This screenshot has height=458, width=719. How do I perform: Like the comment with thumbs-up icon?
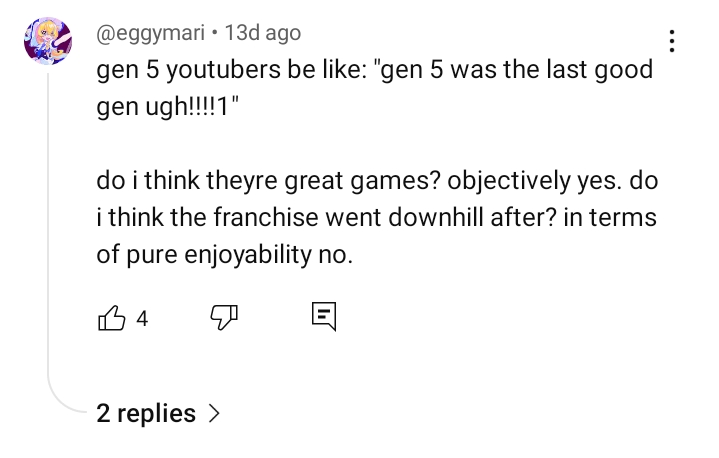pyautogui.click(x=111, y=319)
